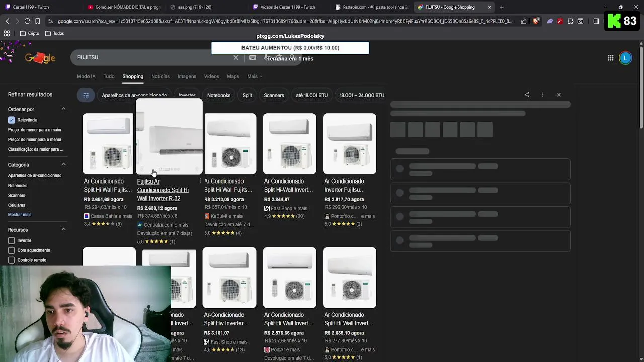The image size is (644, 362).
Task: Share the product from the side panel
Action: 527,95
